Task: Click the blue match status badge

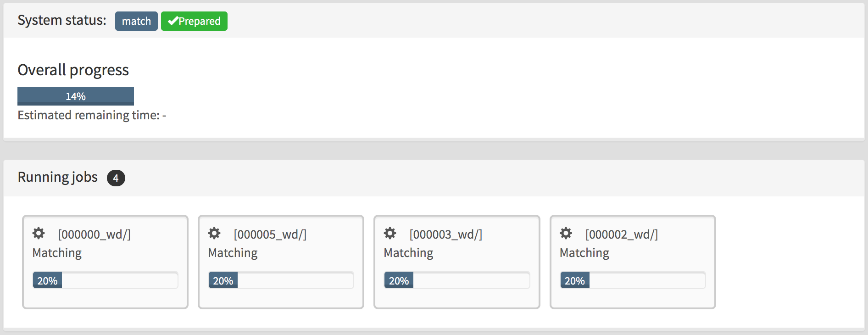Action: (x=136, y=21)
